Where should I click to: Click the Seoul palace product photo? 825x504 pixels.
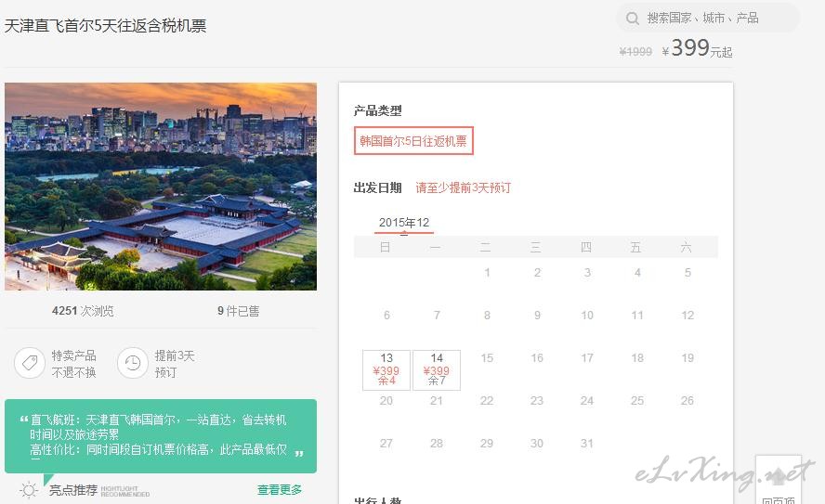161,186
